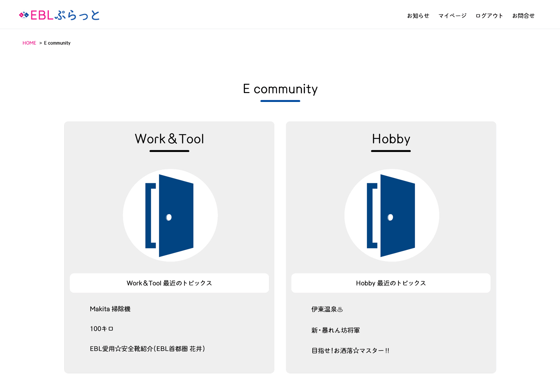Open the Work&Tool door icon
The width and height of the screenshot is (560, 392).
point(170,215)
